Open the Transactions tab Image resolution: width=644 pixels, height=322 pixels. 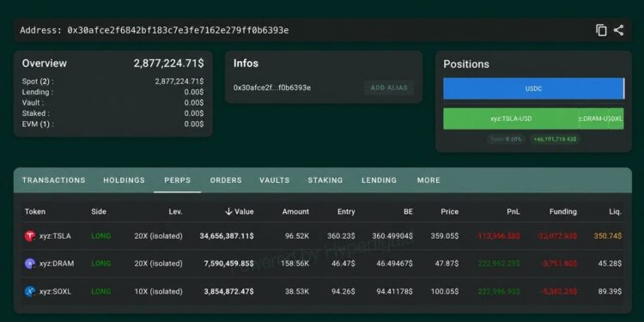click(54, 180)
